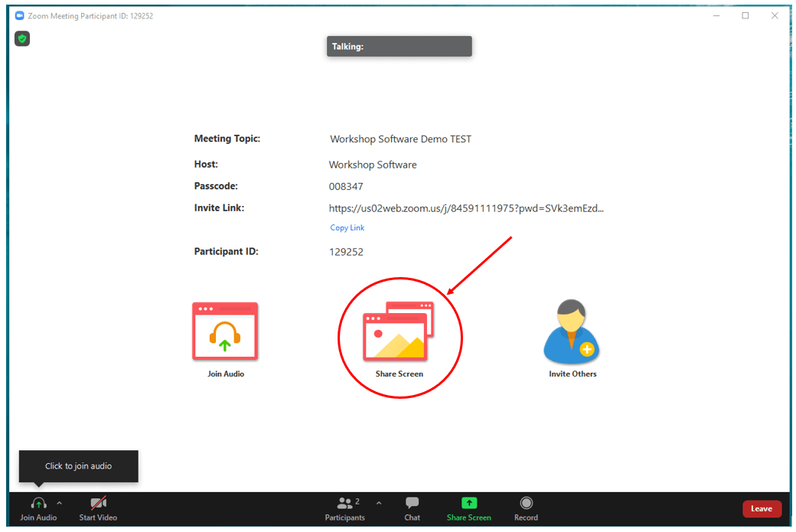Screen dimensions: 796x532
Task: Click the Invite Others person icon
Action: [572, 331]
